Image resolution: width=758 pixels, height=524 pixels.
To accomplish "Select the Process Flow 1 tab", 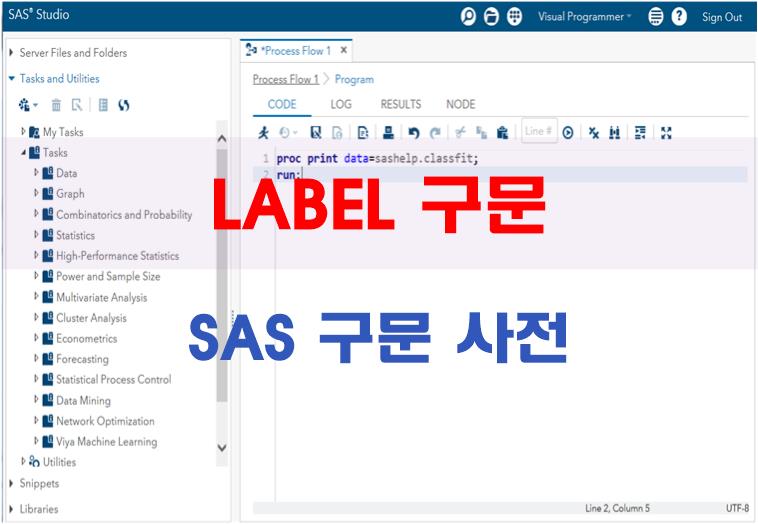I will click(x=296, y=51).
